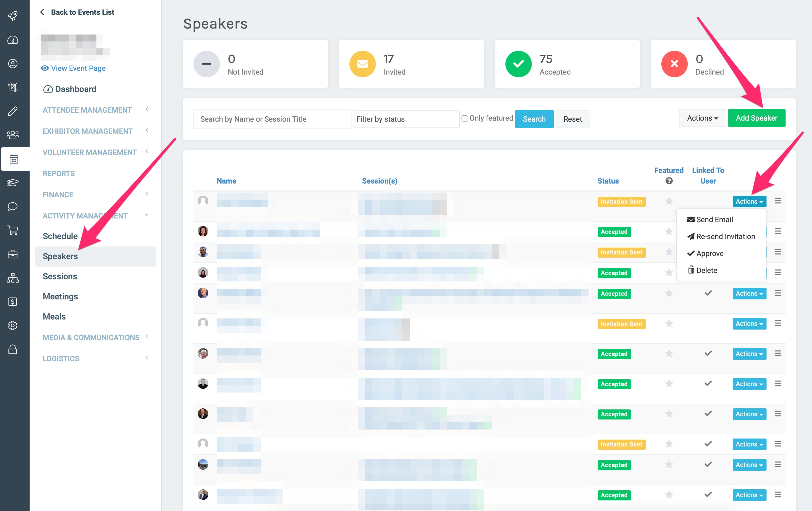This screenshot has width=812, height=511.
Task: Open the settings gear sidebar icon
Action: coord(13,325)
